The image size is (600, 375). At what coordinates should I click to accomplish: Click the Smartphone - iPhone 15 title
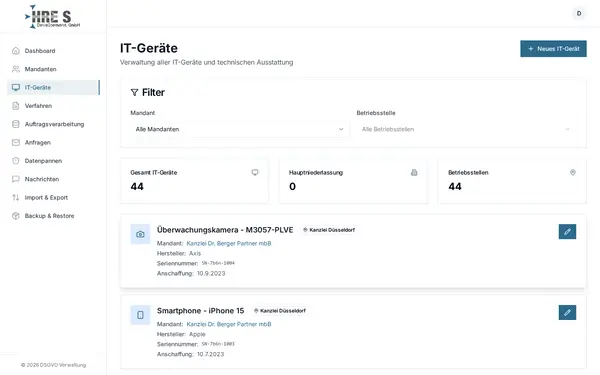201,311
